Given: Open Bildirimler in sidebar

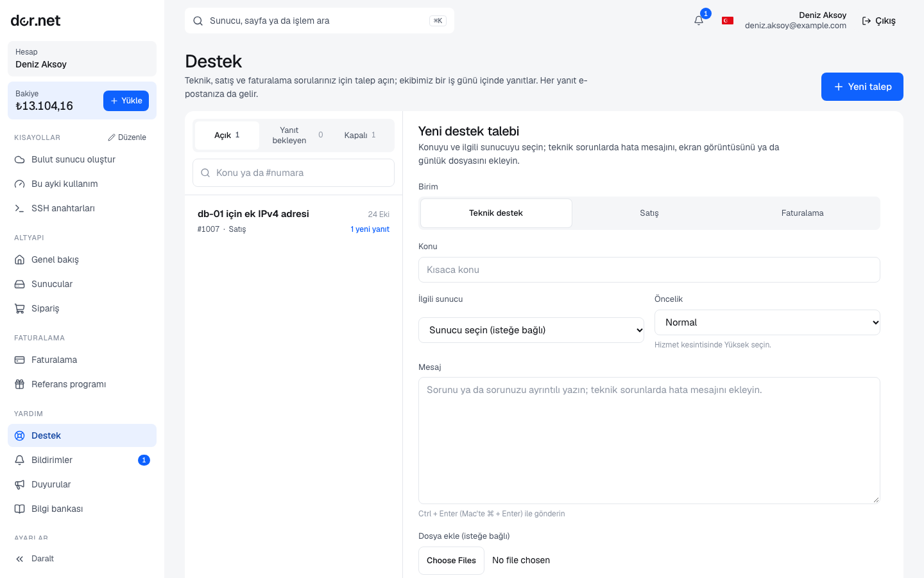Looking at the screenshot, I should (x=82, y=460).
